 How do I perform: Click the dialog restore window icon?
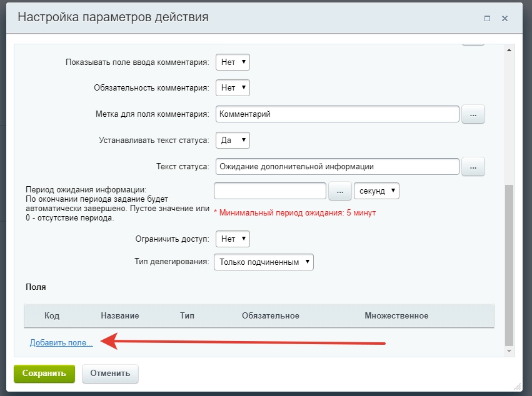[x=486, y=19]
